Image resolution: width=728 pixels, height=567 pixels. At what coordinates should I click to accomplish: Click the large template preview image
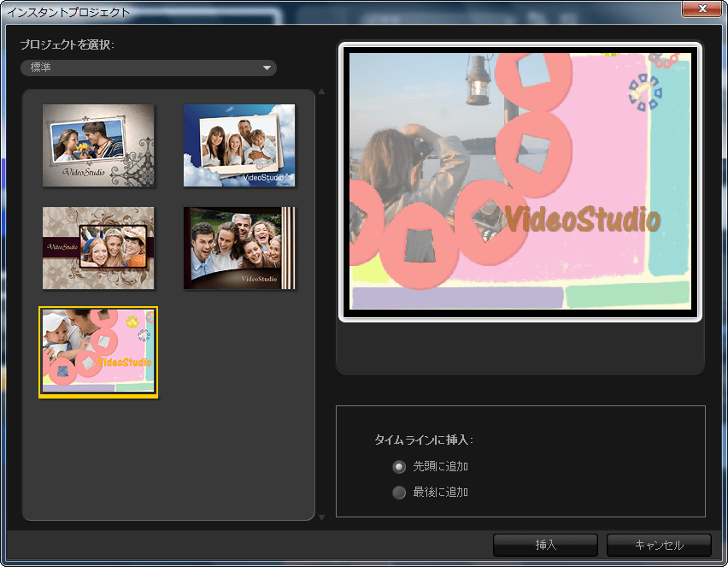[520, 181]
